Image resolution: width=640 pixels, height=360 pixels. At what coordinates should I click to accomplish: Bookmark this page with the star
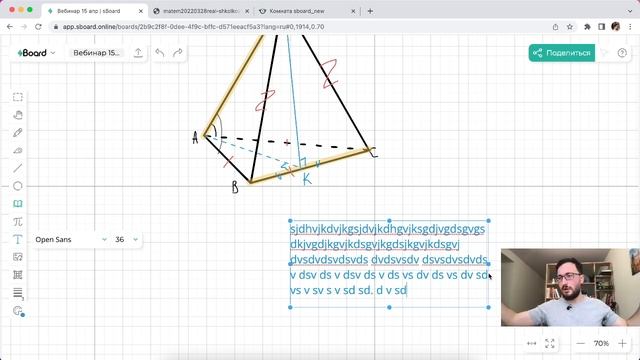(x=570, y=27)
